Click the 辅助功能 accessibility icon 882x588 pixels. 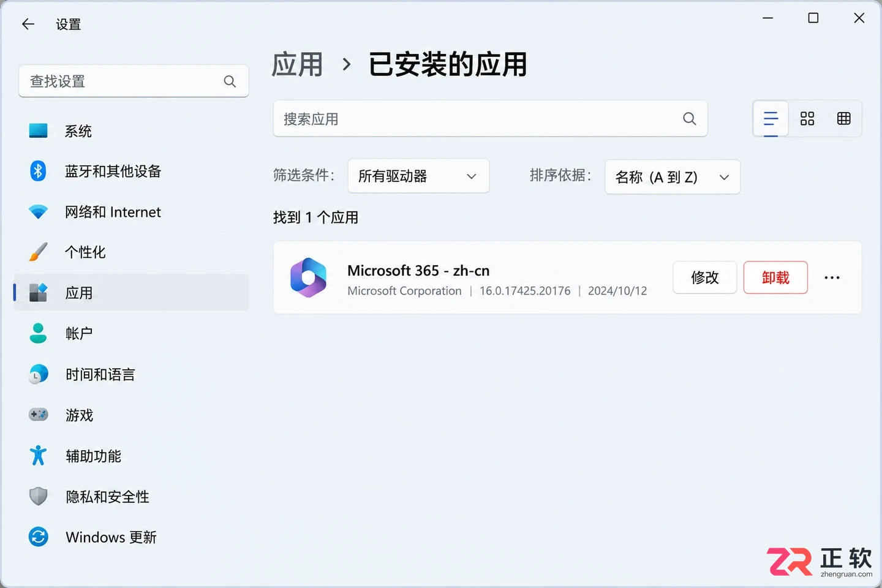coord(38,455)
